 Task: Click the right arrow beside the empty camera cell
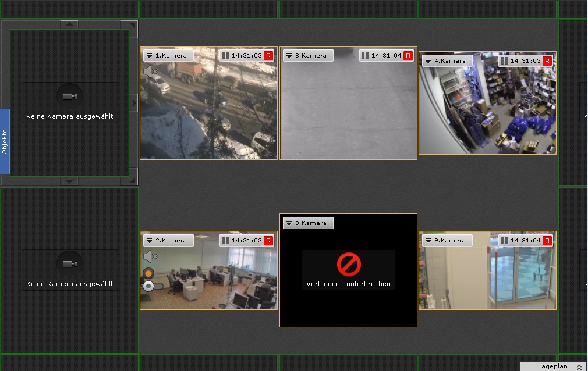click(134, 102)
